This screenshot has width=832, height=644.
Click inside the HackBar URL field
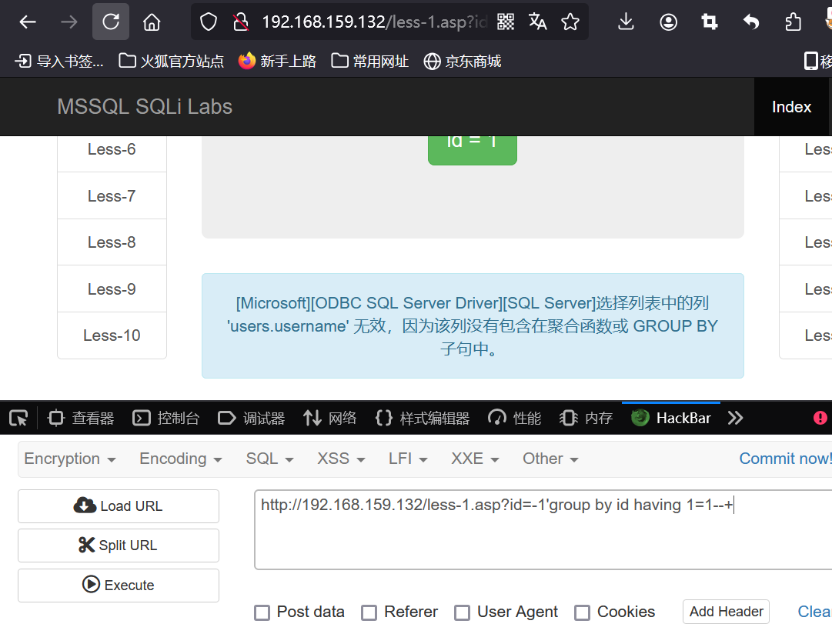[x=539, y=529]
